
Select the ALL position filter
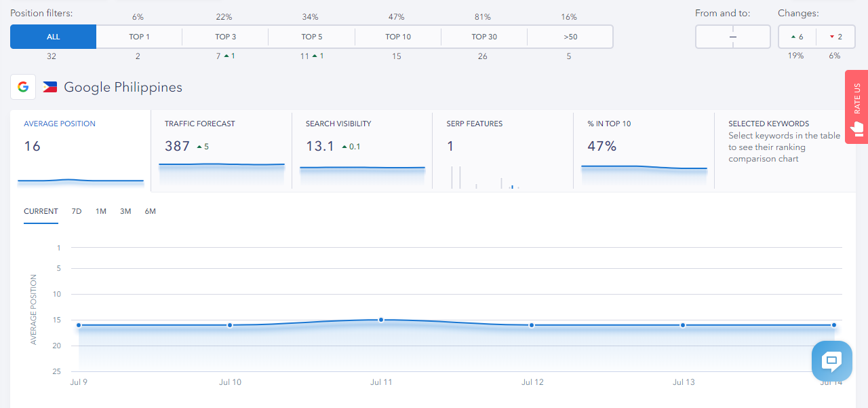[53, 37]
